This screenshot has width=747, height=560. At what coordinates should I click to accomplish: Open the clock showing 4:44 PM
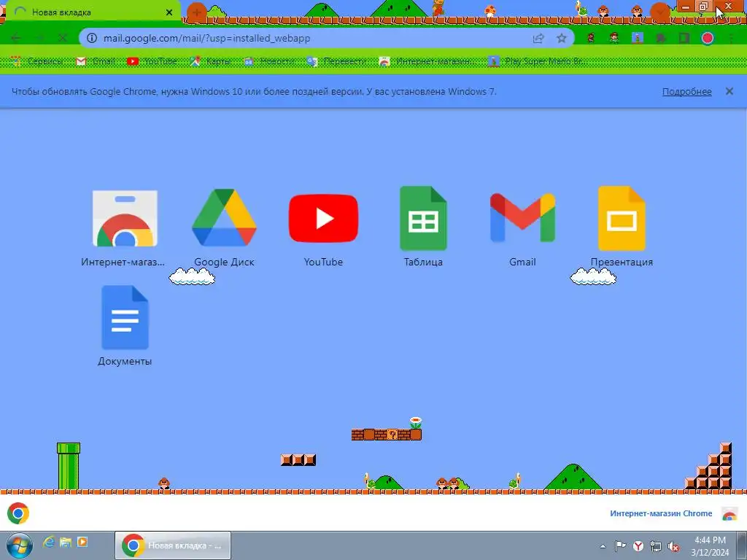pos(710,546)
